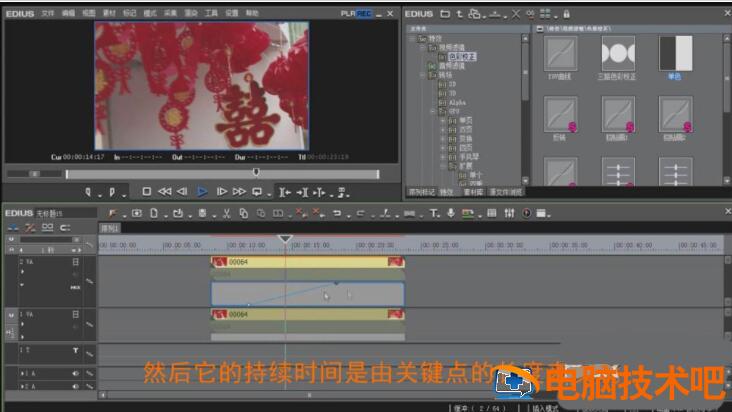This screenshot has width=732, height=412.
Task: Toggle the 1 VA track video channel icon
Action: pyautogui.click(x=75, y=314)
